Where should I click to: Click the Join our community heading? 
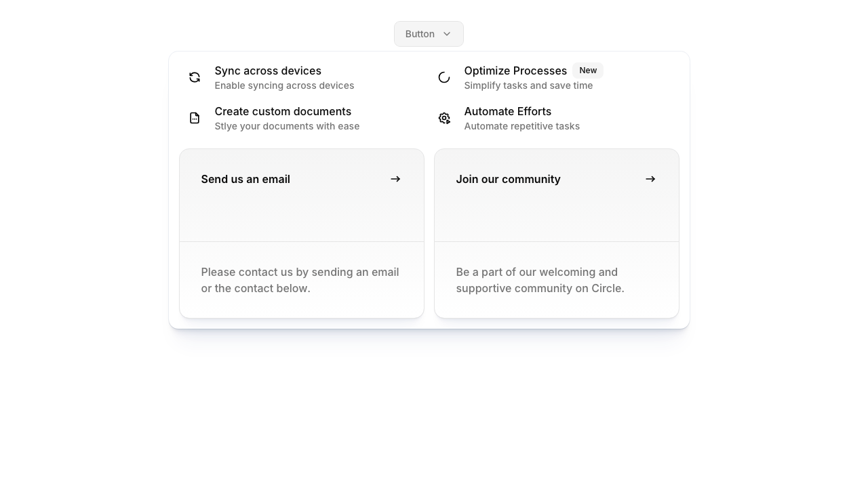click(508, 179)
